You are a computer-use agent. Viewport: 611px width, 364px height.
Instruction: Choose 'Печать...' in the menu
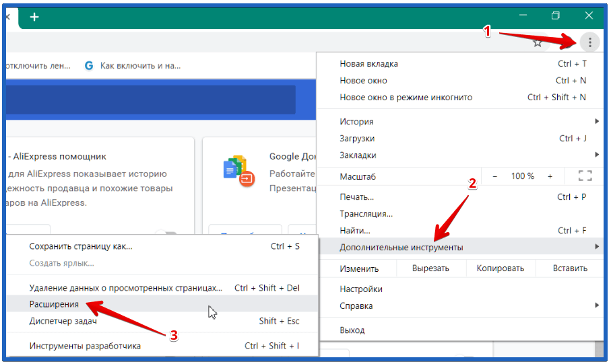click(x=461, y=197)
